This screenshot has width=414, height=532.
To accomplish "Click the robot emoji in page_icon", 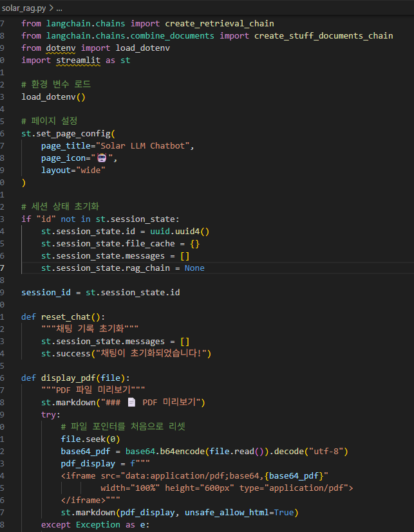I will tap(102, 158).
